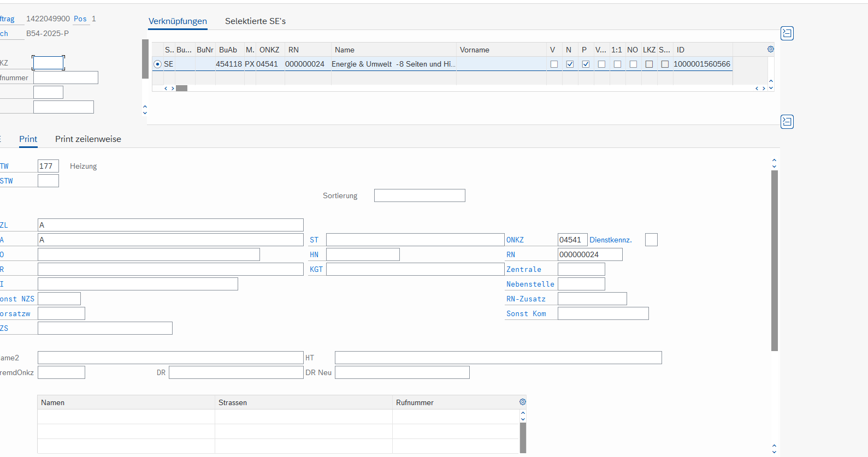Image resolution: width=868 pixels, height=457 pixels.
Task: Click the value B54-2025-P
Action: pyautogui.click(x=48, y=33)
